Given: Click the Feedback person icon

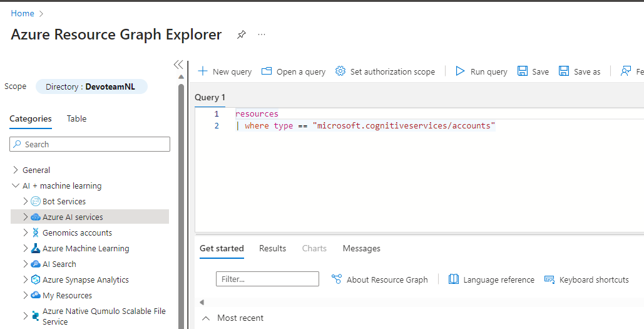Looking at the screenshot, I should pos(625,71).
